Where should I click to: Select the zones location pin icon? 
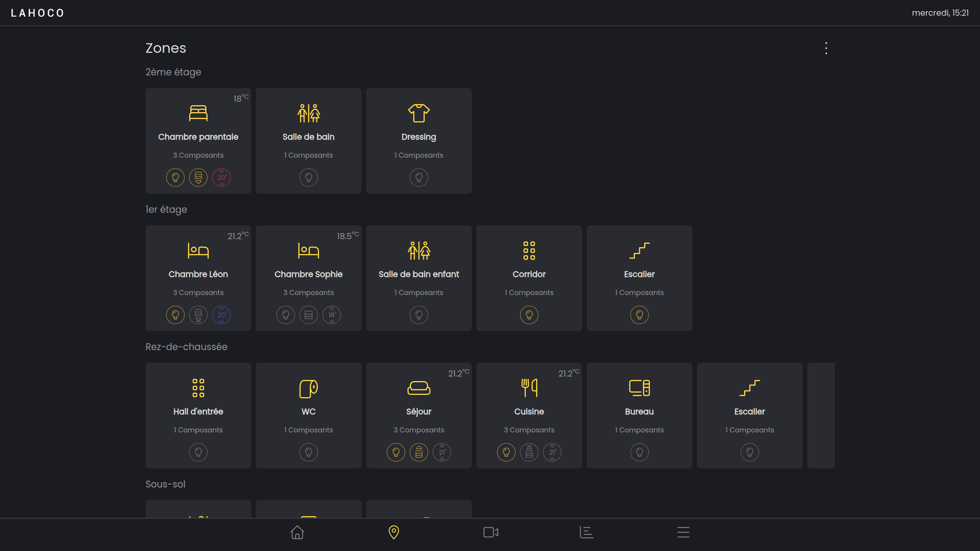tap(394, 532)
